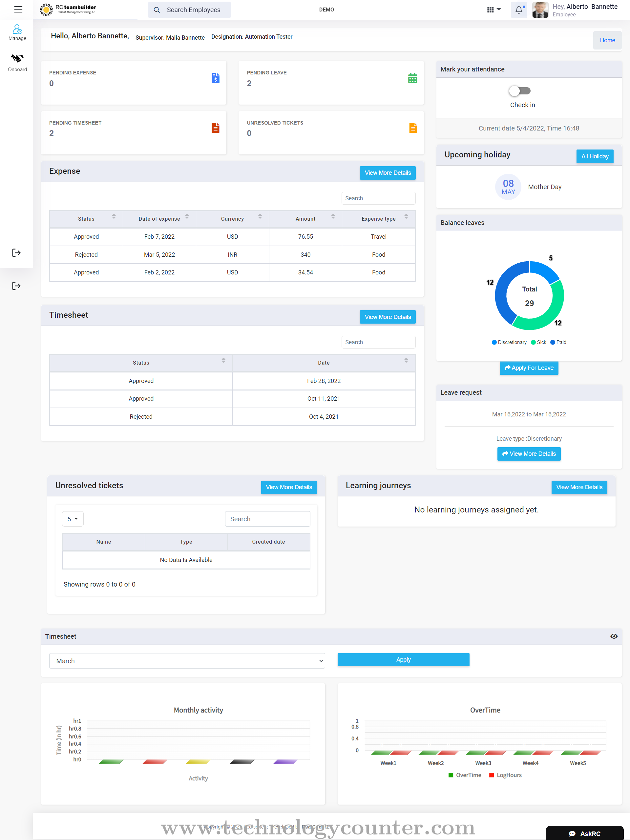Open the Onboard sidebar item
This screenshot has height=840, width=630.
click(17, 63)
